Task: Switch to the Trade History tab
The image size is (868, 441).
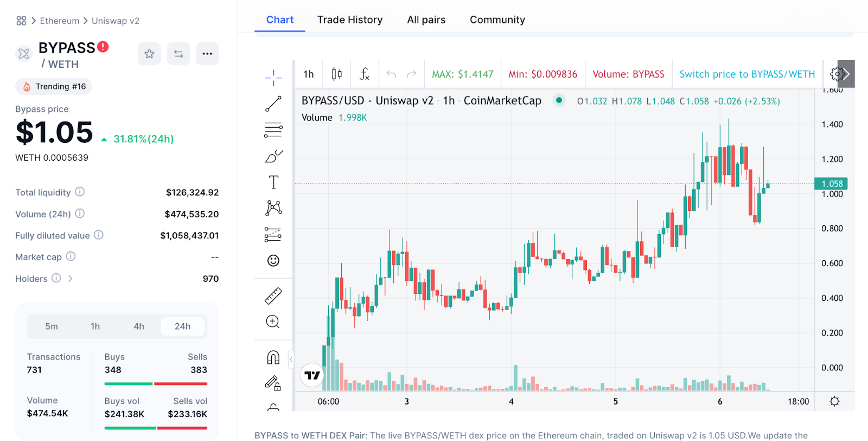Action: pyautogui.click(x=350, y=20)
